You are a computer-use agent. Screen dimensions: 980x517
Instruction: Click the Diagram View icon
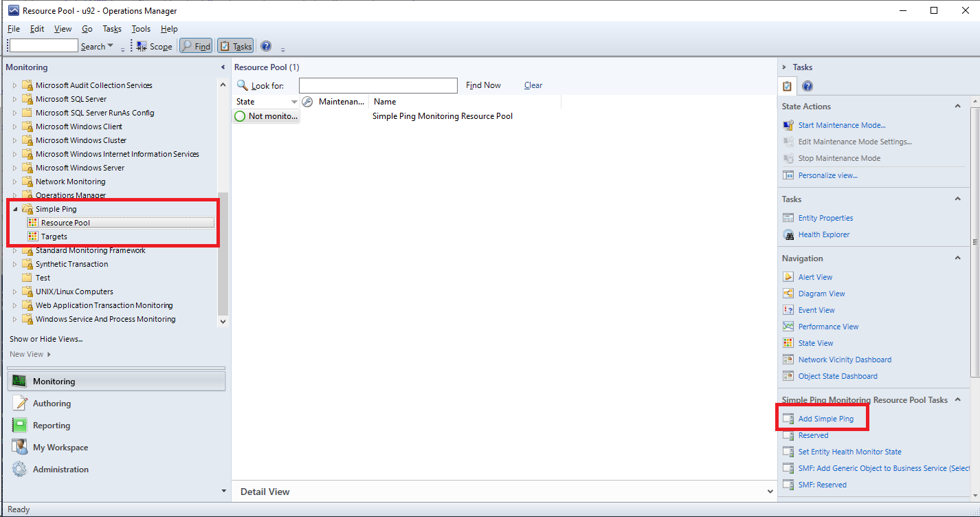[788, 294]
